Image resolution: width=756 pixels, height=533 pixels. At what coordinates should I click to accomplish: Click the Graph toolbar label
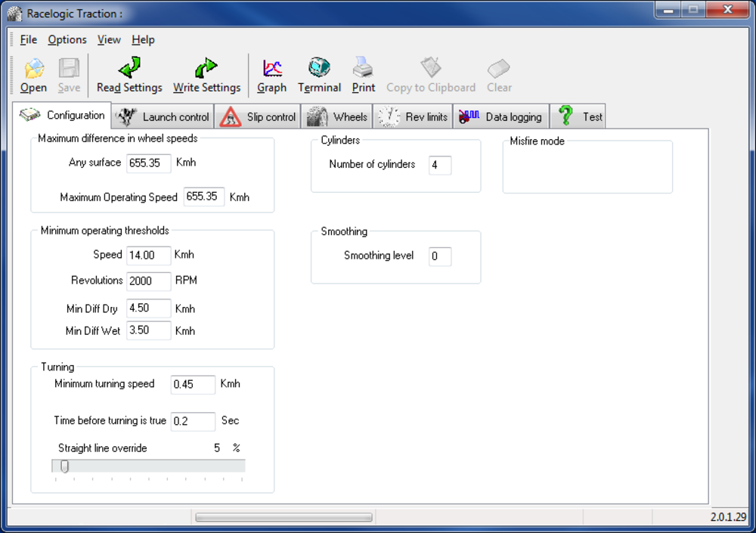pos(272,88)
